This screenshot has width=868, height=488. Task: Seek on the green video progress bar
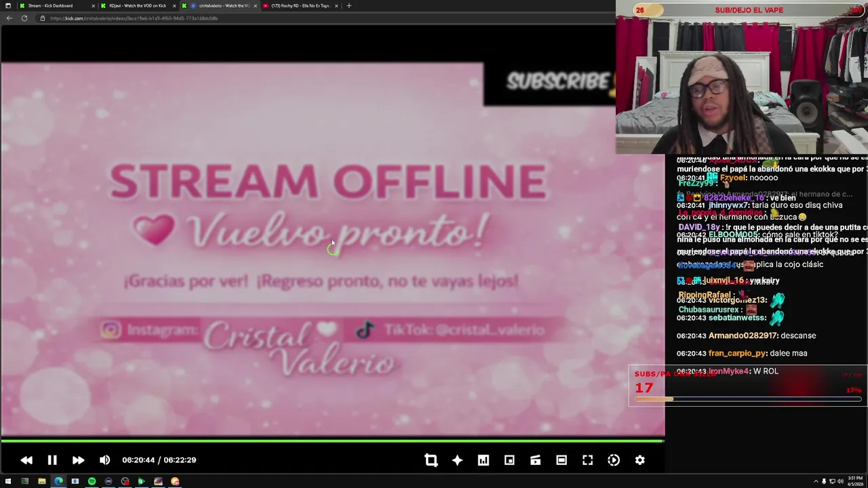(332, 441)
